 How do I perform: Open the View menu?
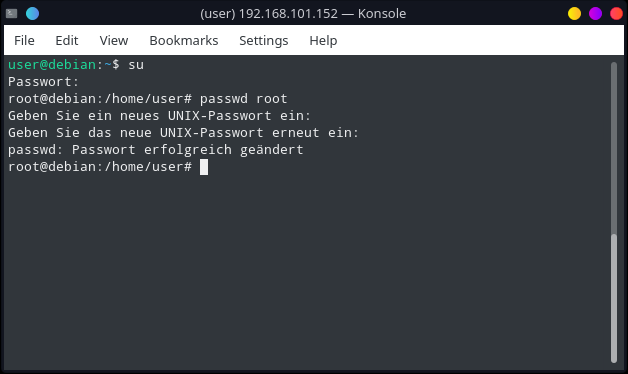click(114, 40)
